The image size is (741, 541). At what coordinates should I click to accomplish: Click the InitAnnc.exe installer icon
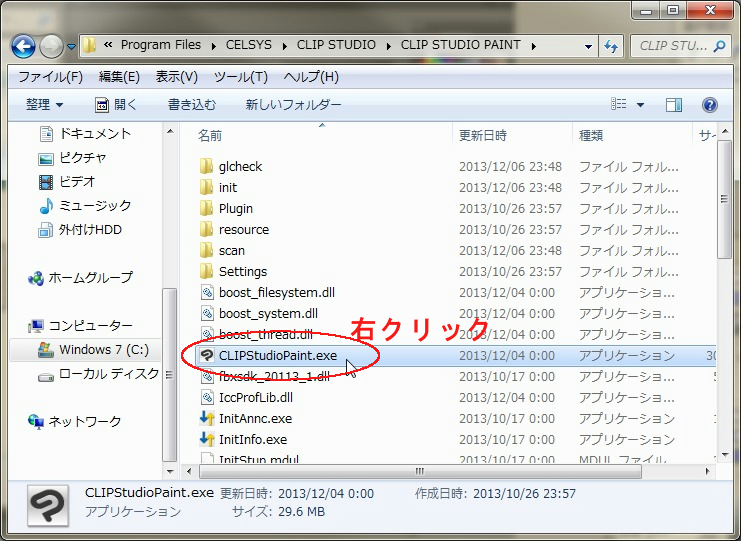[207, 419]
